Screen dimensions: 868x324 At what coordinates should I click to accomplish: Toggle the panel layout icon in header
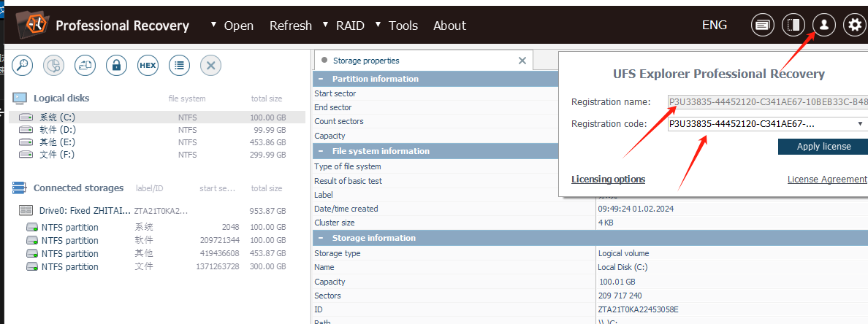point(793,26)
